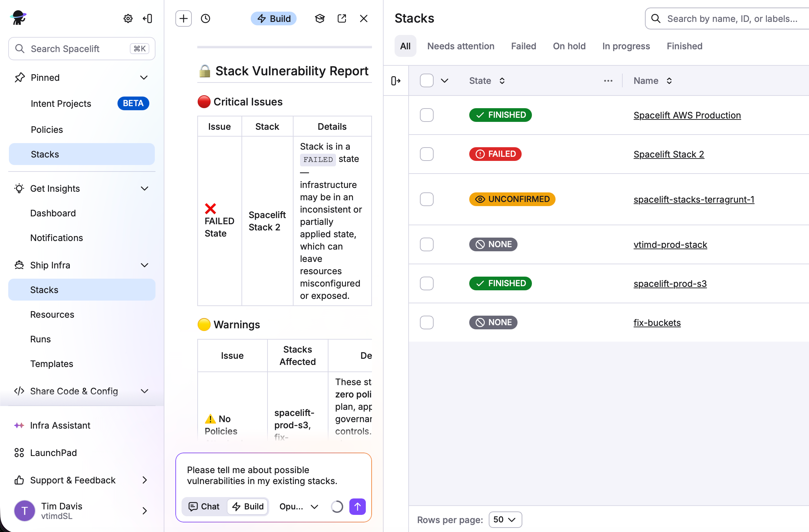Open the settings gear icon
The width and height of the screenshot is (809, 532).
tap(128, 18)
